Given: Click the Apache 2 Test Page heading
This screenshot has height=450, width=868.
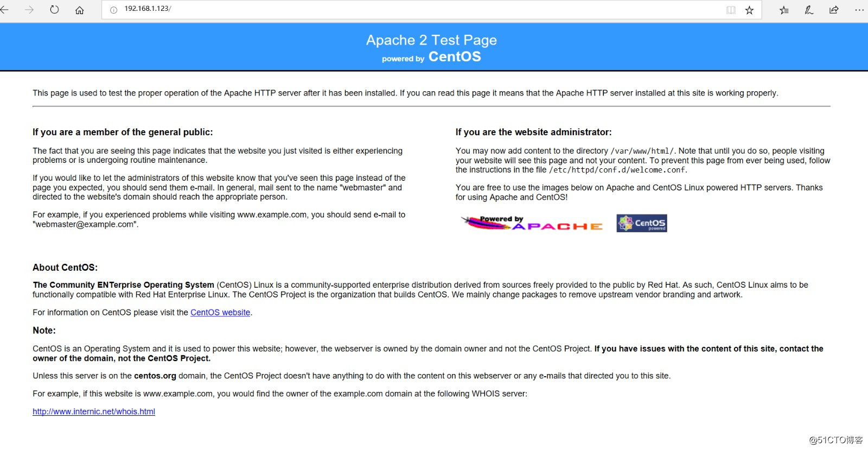Looking at the screenshot, I should click(x=431, y=40).
